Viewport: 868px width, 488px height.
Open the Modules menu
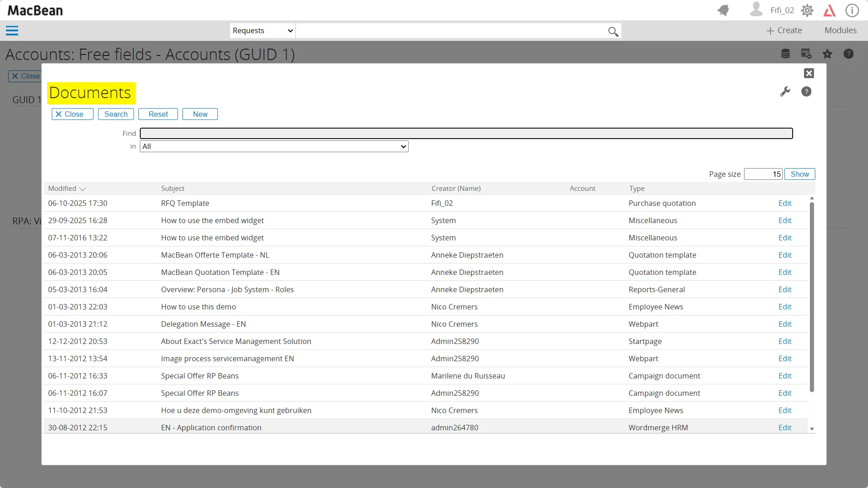(x=840, y=30)
